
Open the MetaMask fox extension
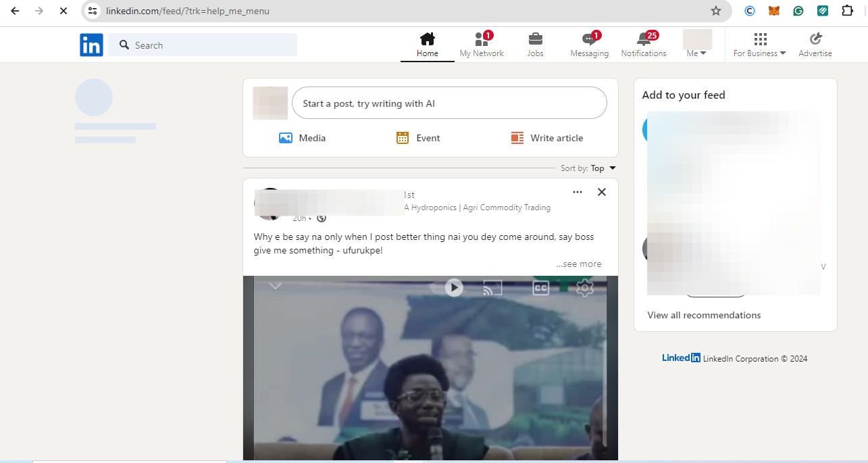[x=773, y=11]
